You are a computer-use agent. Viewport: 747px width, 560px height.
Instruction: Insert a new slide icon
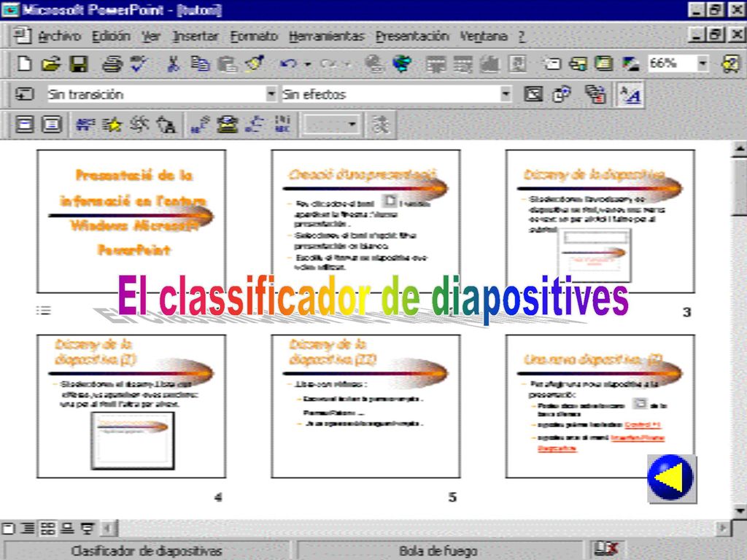pyautogui.click(x=553, y=63)
